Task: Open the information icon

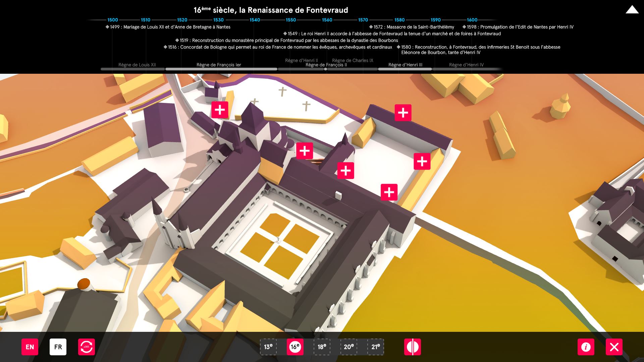Action: pyautogui.click(x=586, y=347)
